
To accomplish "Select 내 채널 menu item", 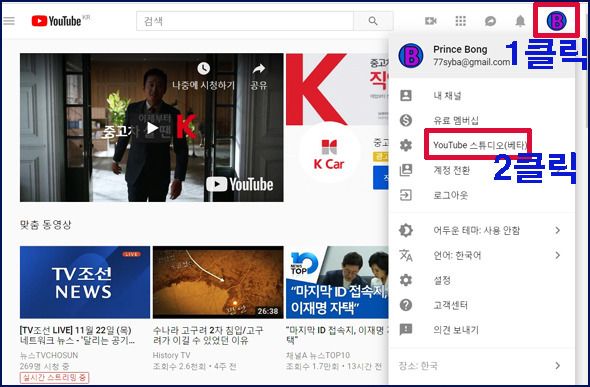I will pyautogui.click(x=482, y=96).
